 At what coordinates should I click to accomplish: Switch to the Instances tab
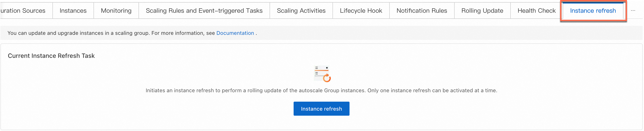pos(73,11)
